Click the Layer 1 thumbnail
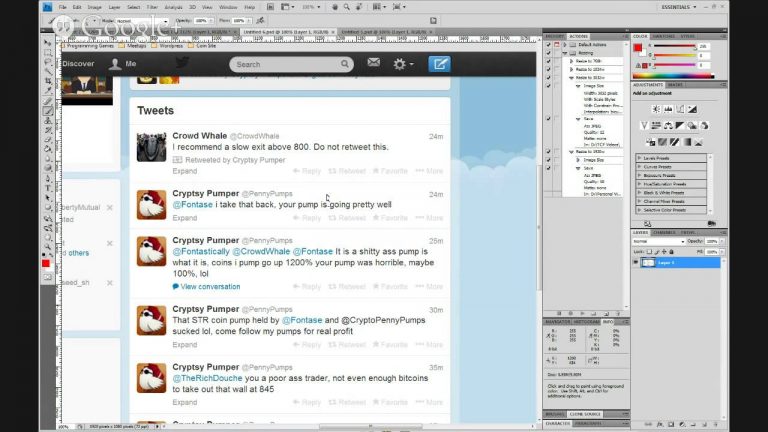This screenshot has width=768, height=432. click(648, 263)
